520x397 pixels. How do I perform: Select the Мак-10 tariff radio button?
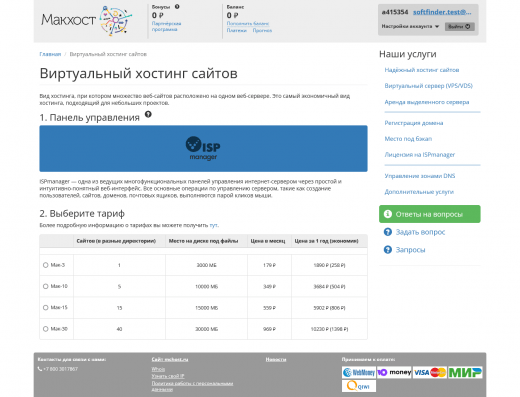coord(46,286)
